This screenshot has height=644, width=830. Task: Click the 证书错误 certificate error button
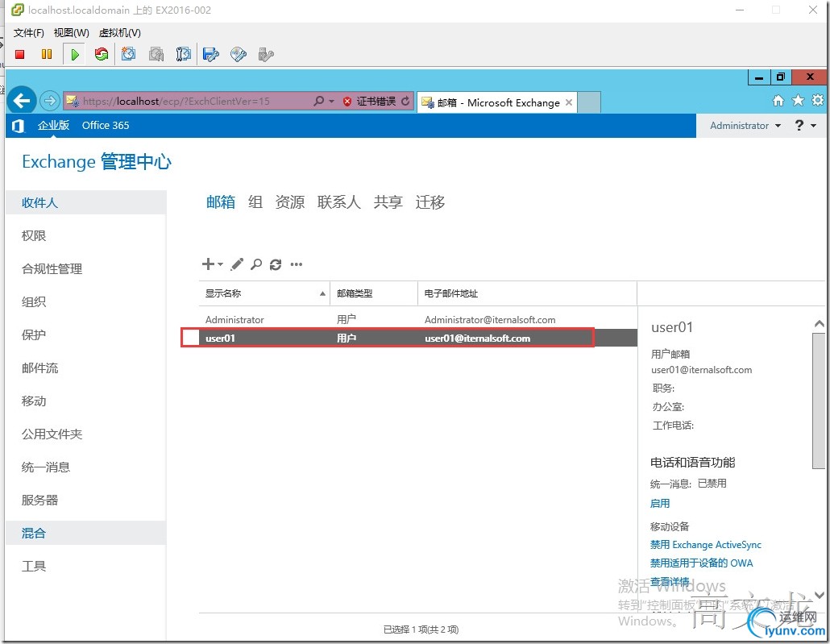click(x=370, y=102)
